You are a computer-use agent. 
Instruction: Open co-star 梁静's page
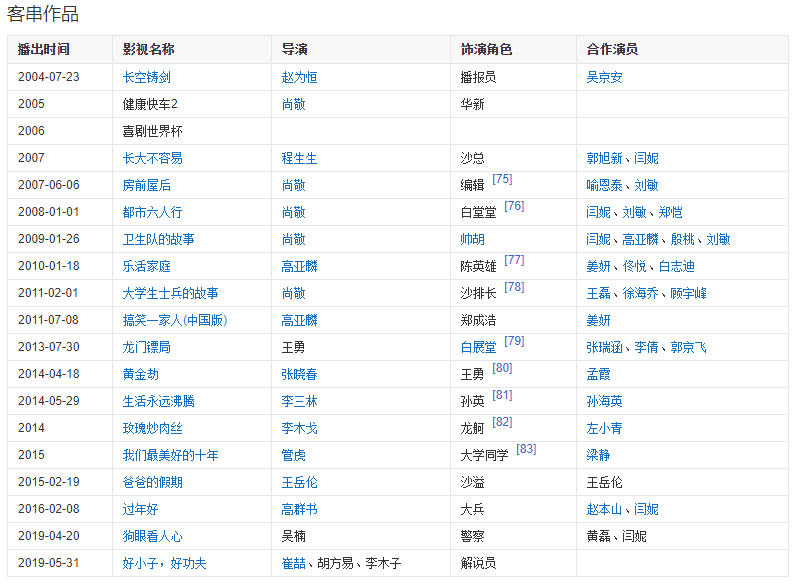coord(598,455)
